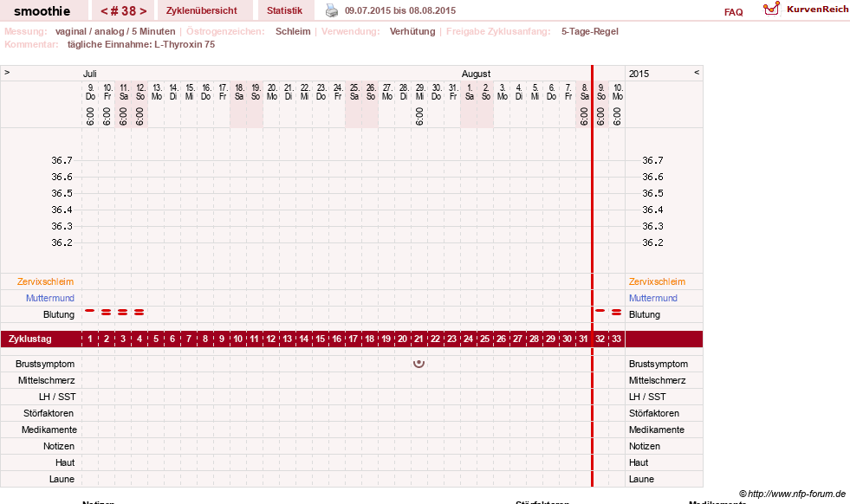Click the breast symptom icon on cycle day 21
The width and height of the screenshot is (850, 504).
pyautogui.click(x=419, y=364)
